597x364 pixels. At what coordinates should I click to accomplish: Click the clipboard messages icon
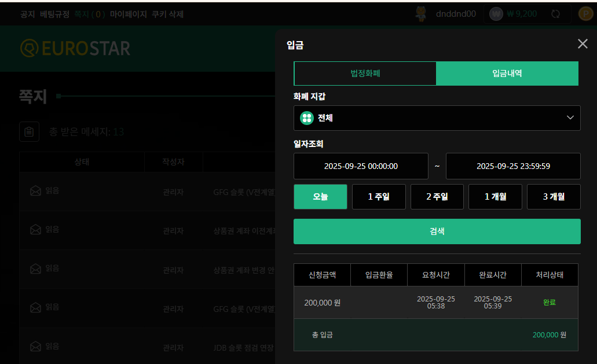coord(30,131)
